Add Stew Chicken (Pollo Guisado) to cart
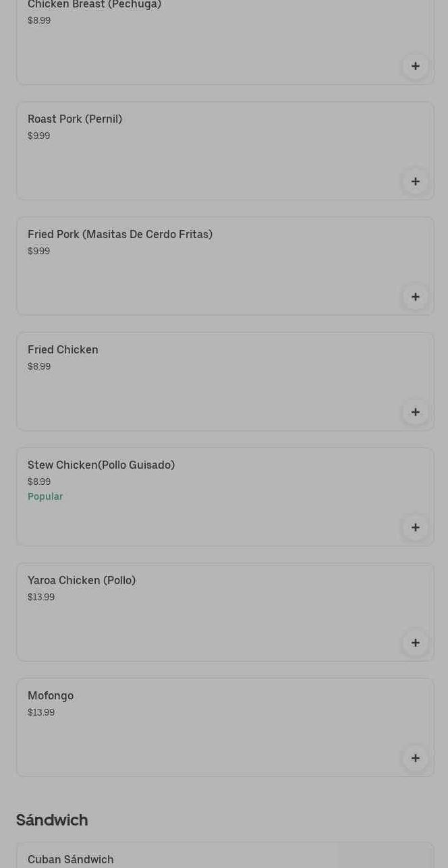Screen dimensions: 448x868 pyautogui.click(x=415, y=527)
